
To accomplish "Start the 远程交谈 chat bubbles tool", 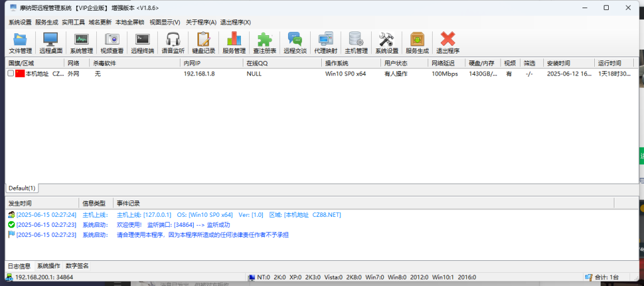I will coord(295,43).
